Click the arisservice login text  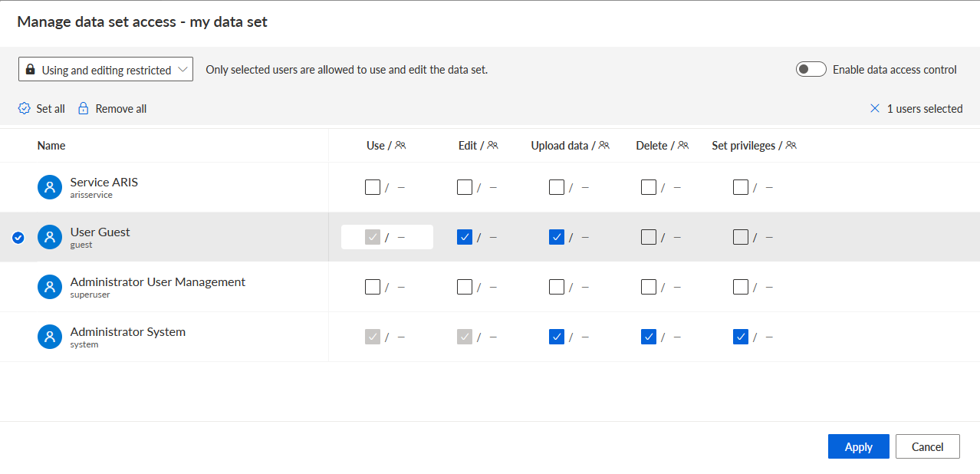pyautogui.click(x=91, y=196)
